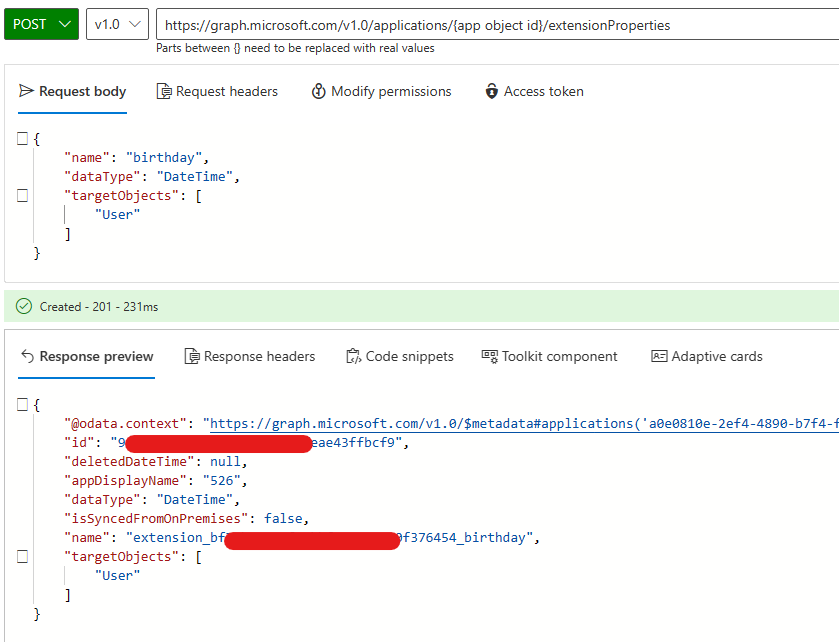The width and height of the screenshot is (839, 642).
Task: Open the POST method dropdown
Action: (40, 23)
